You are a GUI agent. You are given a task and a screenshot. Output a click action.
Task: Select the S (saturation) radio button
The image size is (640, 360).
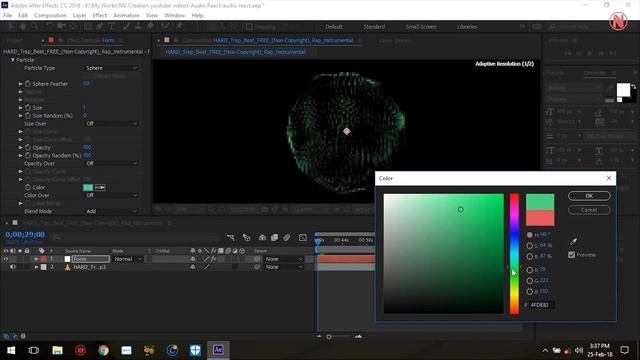[x=529, y=246]
